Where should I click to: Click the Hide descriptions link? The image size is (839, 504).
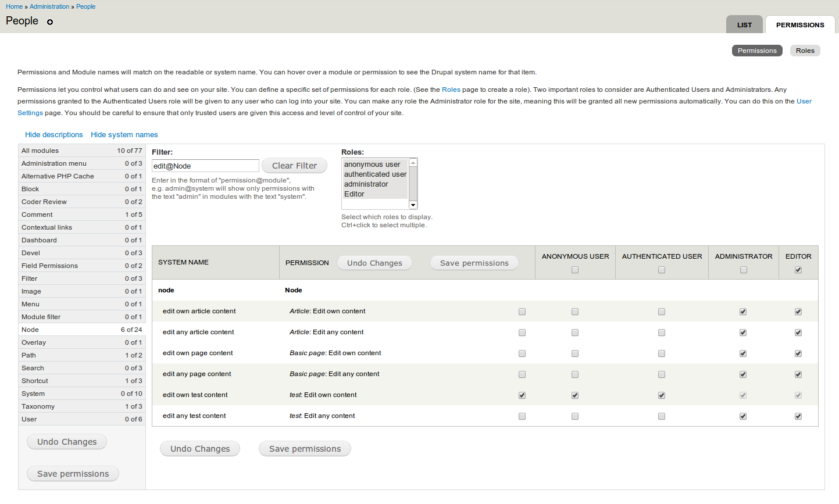pyautogui.click(x=54, y=134)
